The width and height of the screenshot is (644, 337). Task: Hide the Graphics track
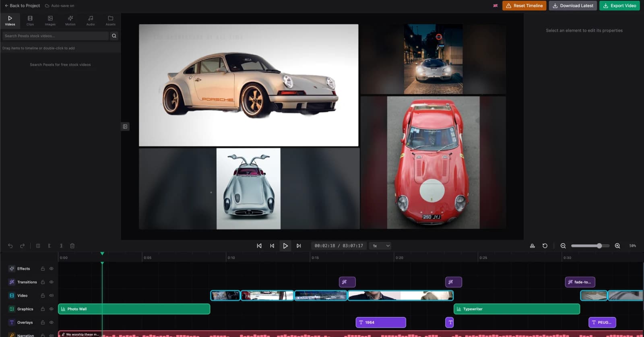pos(52,309)
